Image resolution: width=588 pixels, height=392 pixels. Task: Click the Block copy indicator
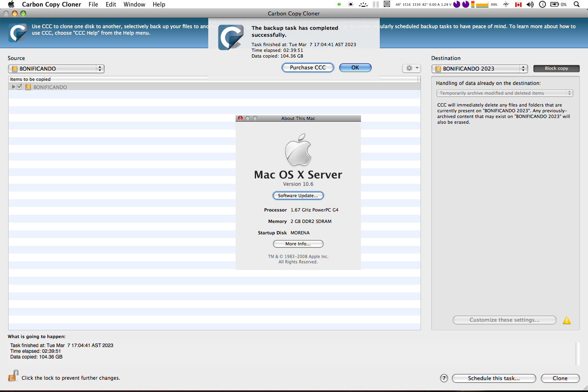tap(556, 69)
